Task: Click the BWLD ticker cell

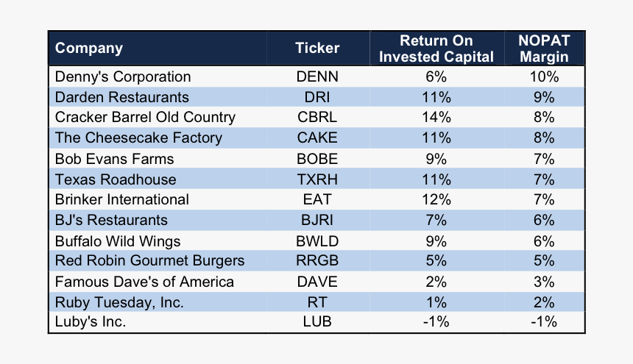Action: 317,240
